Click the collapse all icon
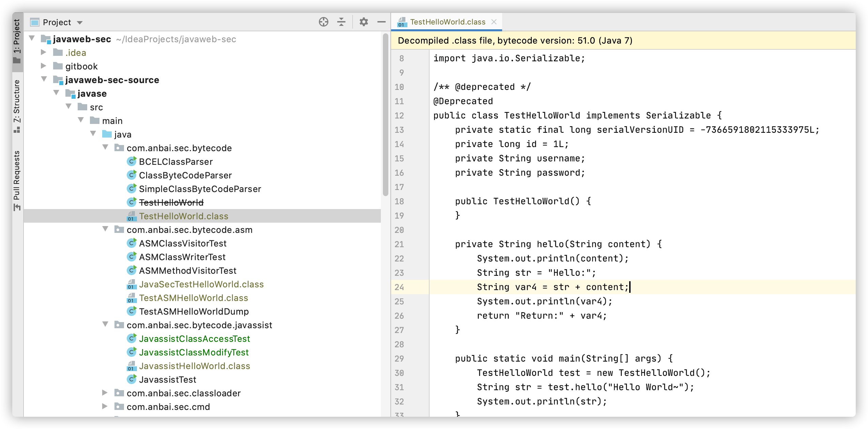868x429 pixels. (x=341, y=22)
